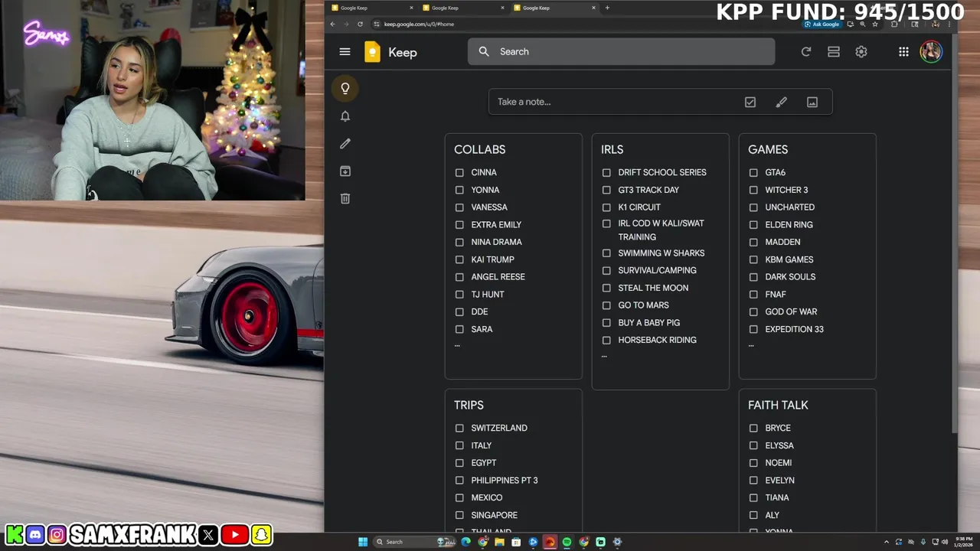Open the Edit labels pencil sidebar icon
The image size is (980, 551).
click(345, 143)
